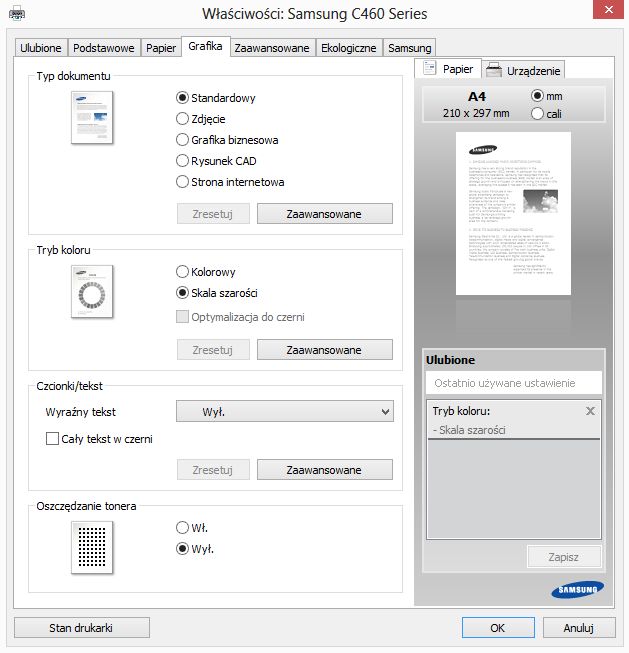Open the Wyraźny tekst dropdown
The height and width of the screenshot is (653, 629).
tap(285, 411)
